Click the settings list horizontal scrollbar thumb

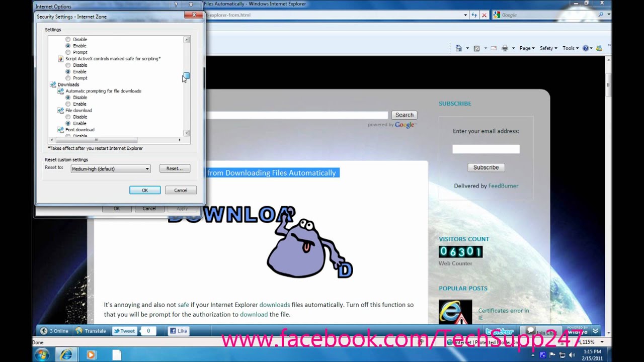coord(96,140)
